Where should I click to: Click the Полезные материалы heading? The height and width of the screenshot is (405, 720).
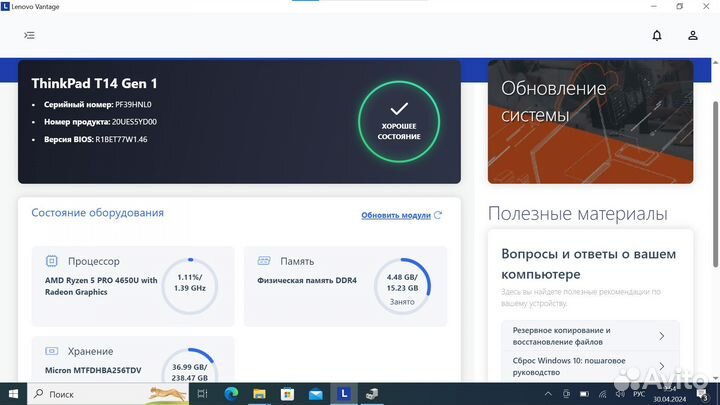tap(578, 214)
